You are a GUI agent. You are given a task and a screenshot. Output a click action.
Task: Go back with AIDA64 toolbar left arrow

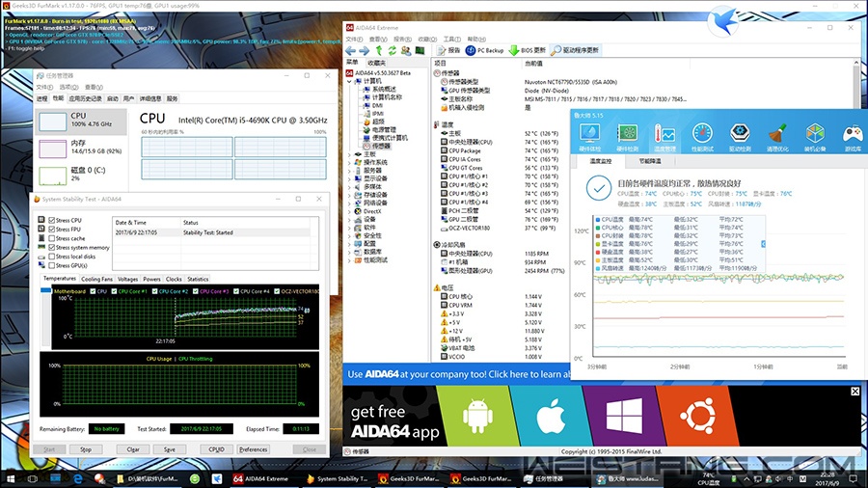click(x=350, y=50)
